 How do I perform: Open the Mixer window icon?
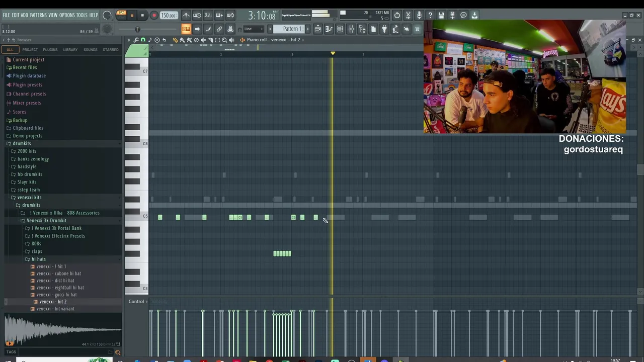(351, 29)
